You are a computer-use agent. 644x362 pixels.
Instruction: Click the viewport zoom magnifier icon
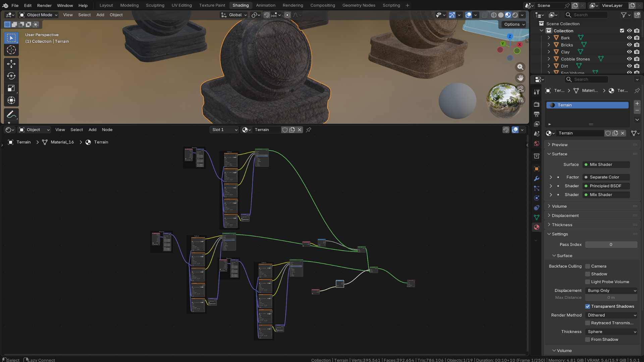pos(520,67)
